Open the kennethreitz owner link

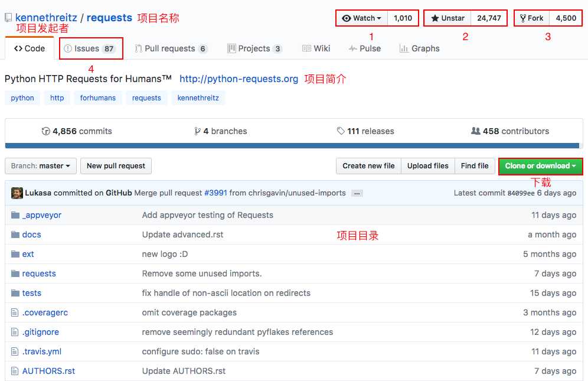click(x=46, y=18)
